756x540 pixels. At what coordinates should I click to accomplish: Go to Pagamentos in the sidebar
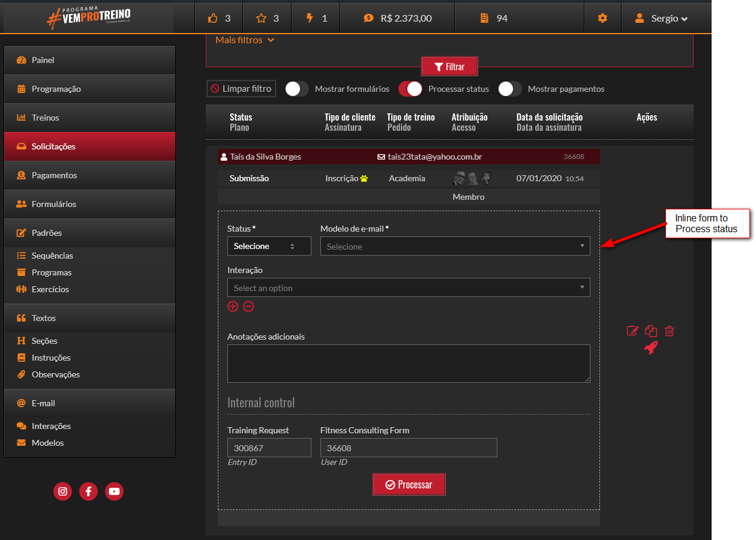[x=54, y=175]
